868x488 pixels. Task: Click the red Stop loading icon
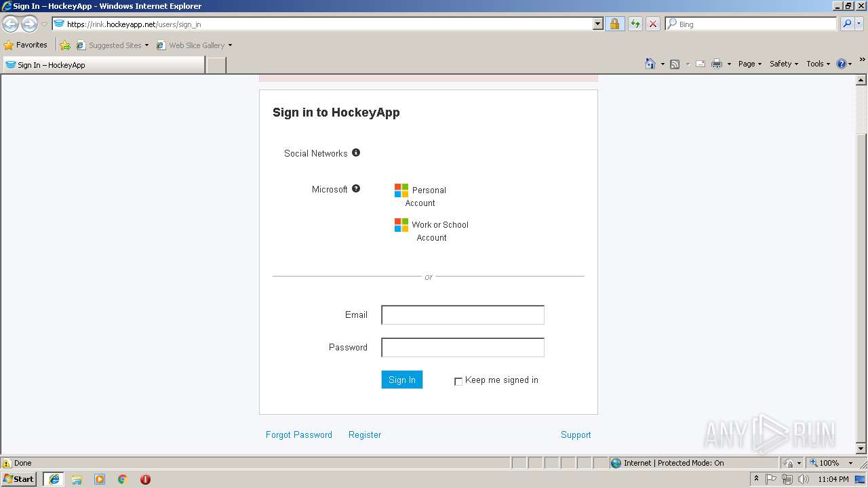pos(652,24)
